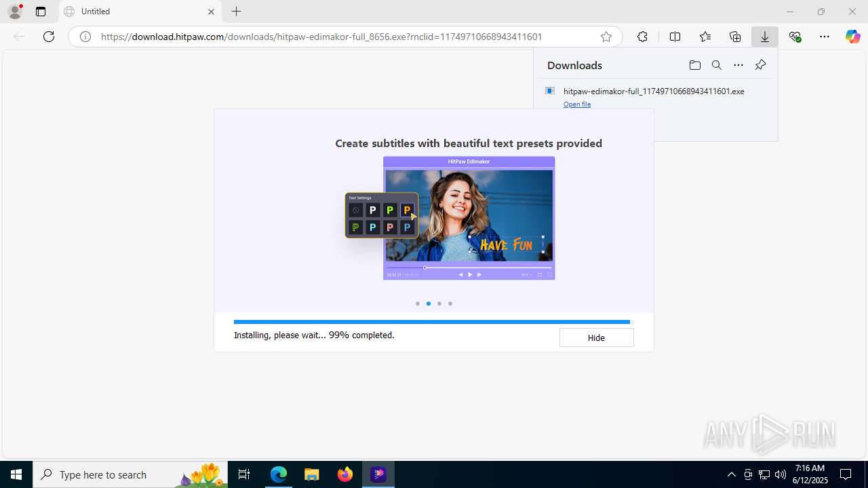Open Firefox from taskbar
This screenshot has height=488, width=868.
tap(345, 474)
